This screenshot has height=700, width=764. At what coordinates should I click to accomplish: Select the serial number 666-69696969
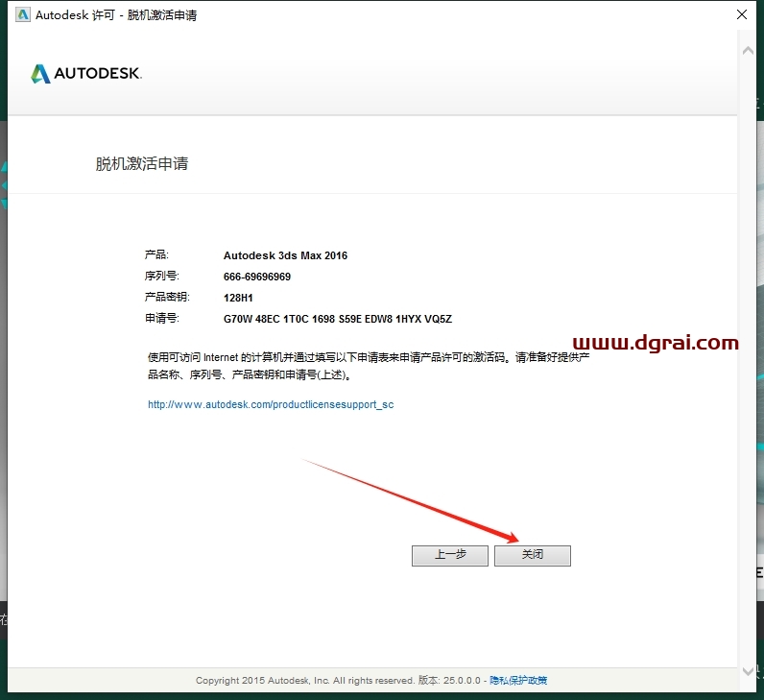point(257,277)
